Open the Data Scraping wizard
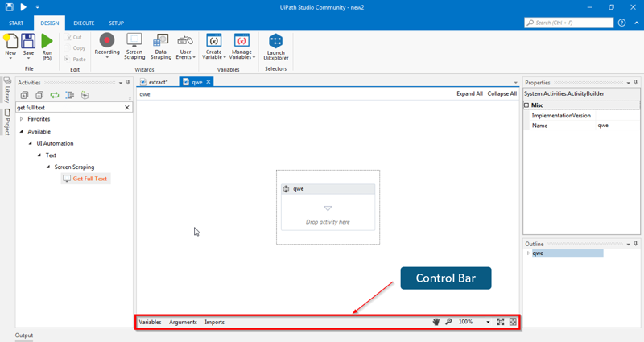This screenshot has width=644, height=342. coord(160,46)
